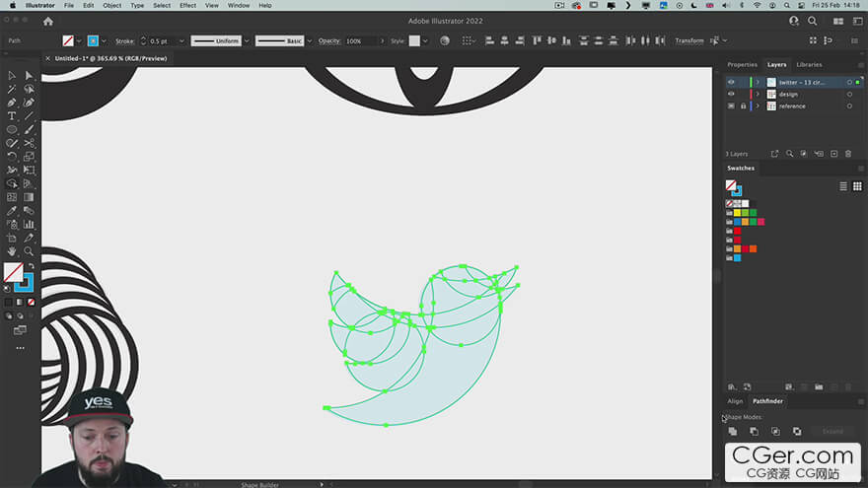
Task: Click Locate Object magnifier in Layers panel
Action: pyautogui.click(x=789, y=154)
